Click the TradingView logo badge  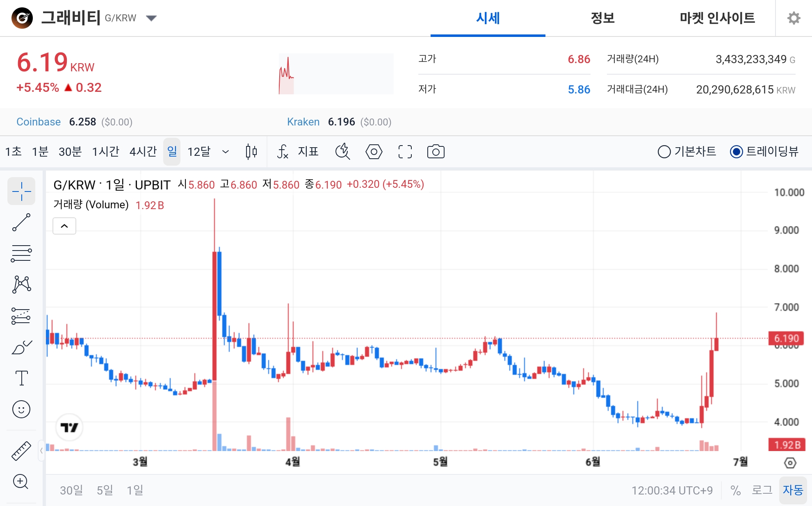tap(69, 427)
